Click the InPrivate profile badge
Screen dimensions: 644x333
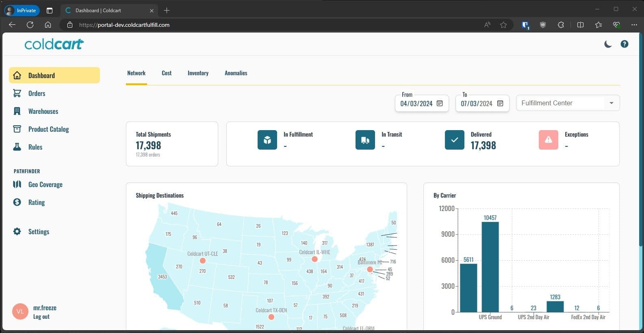tap(22, 10)
